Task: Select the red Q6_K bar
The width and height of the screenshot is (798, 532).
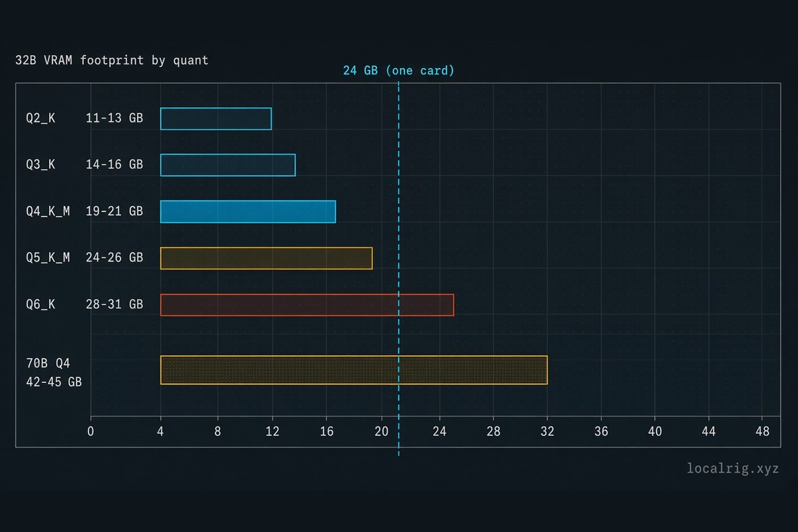Action: point(307,305)
